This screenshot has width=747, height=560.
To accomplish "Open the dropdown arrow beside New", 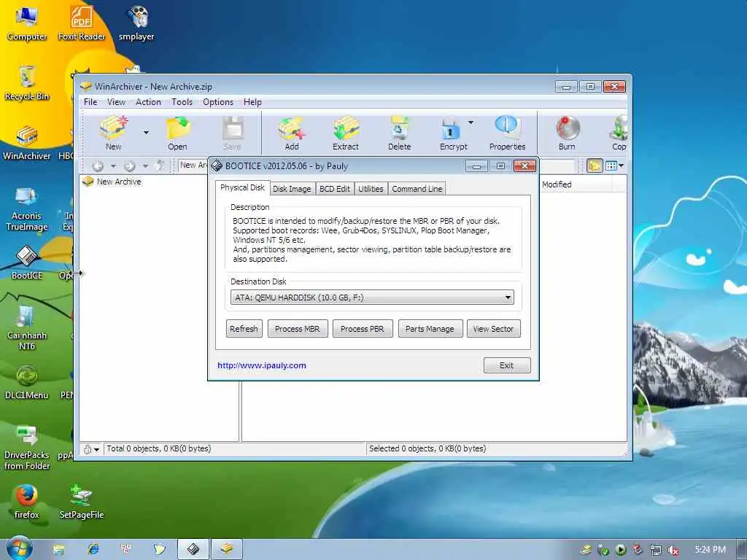I will [146, 133].
